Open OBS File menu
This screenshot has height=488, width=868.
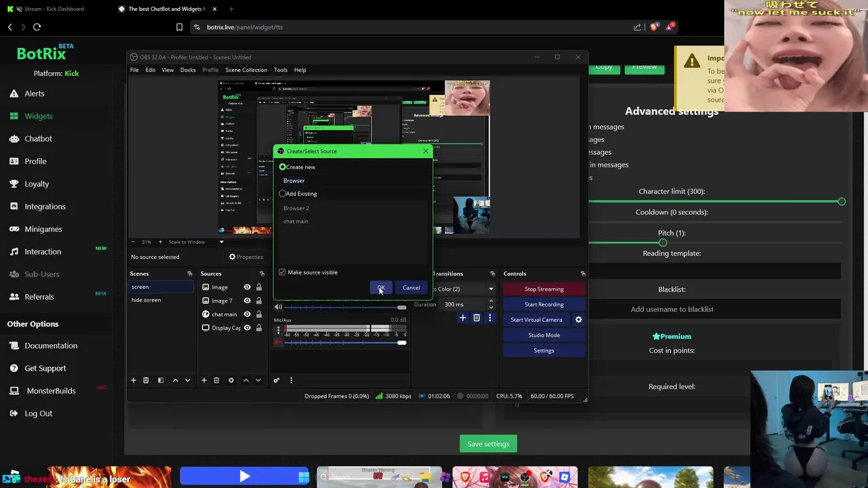(134, 70)
